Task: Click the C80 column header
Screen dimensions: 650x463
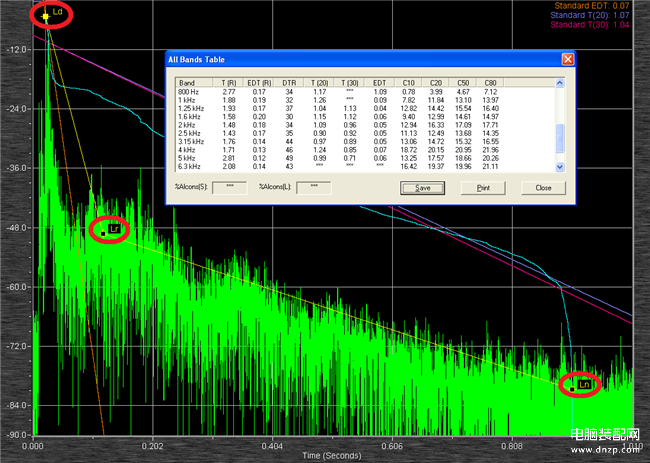Action: 490,82
